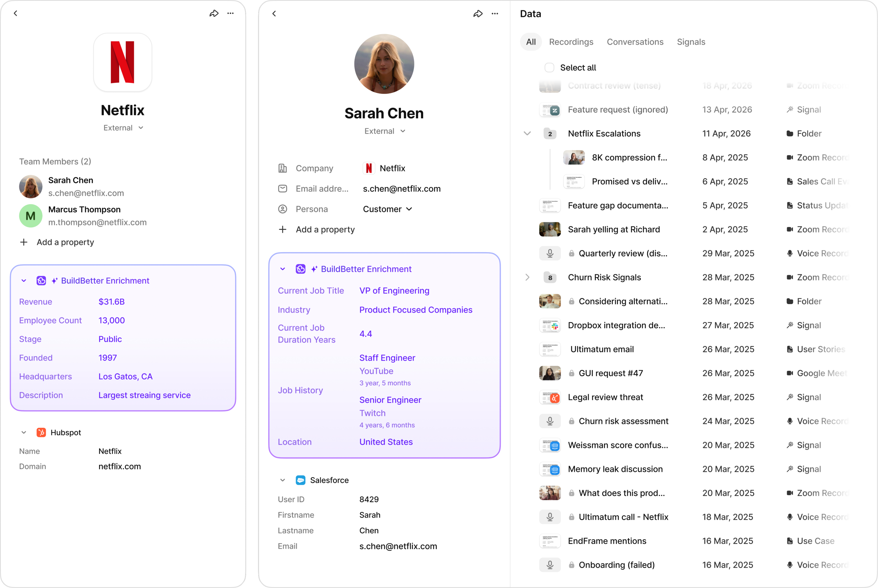The width and height of the screenshot is (878, 588).
Task: Click the VP of Engineering job title value
Action: click(x=394, y=291)
